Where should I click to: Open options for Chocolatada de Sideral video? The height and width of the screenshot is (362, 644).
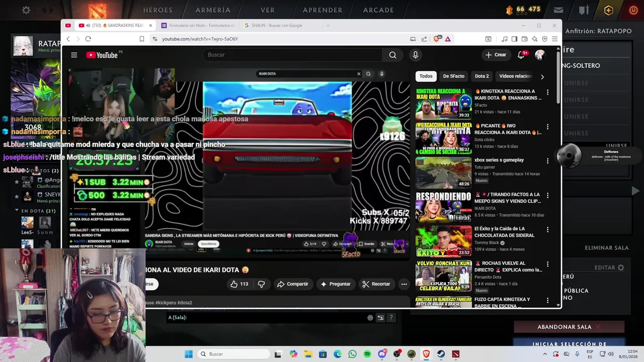[x=547, y=230]
